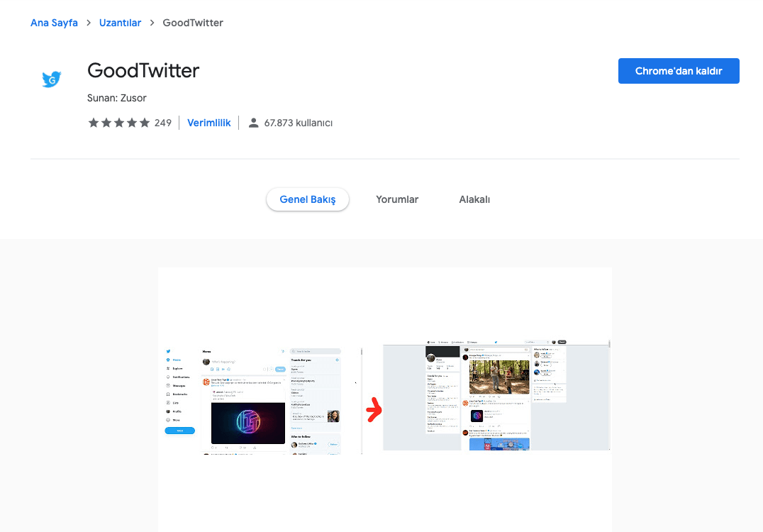Click the neon logo image in the preview
The height and width of the screenshot is (532, 763).
[247, 423]
